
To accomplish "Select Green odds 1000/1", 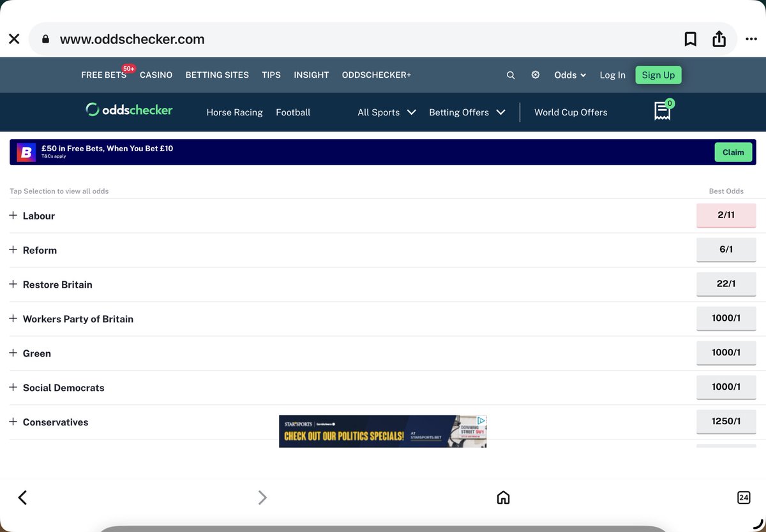I will (726, 353).
